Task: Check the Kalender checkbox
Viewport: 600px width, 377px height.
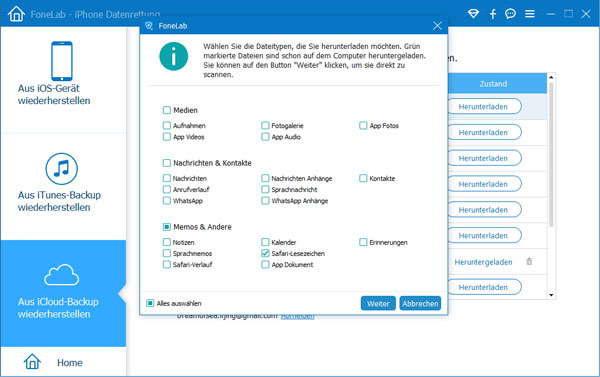Action: [x=265, y=242]
